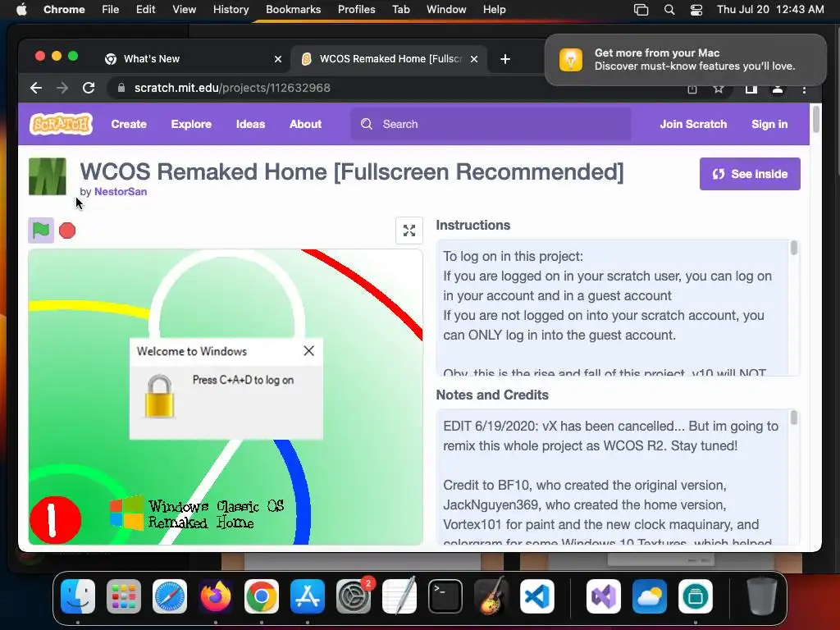Open the Bookmarks menu
This screenshot has height=630, width=840.
tap(293, 10)
